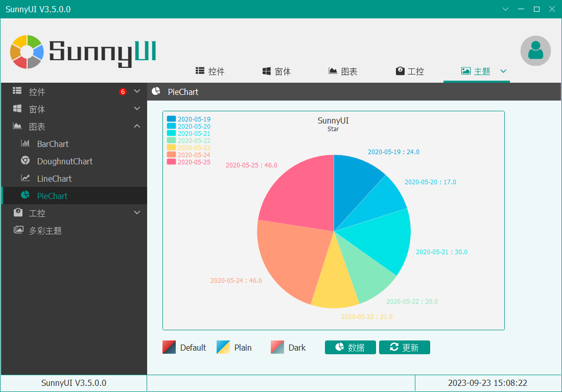The width and height of the screenshot is (562, 392).
Task: Click the LineChart sidebar icon
Action: 26,178
